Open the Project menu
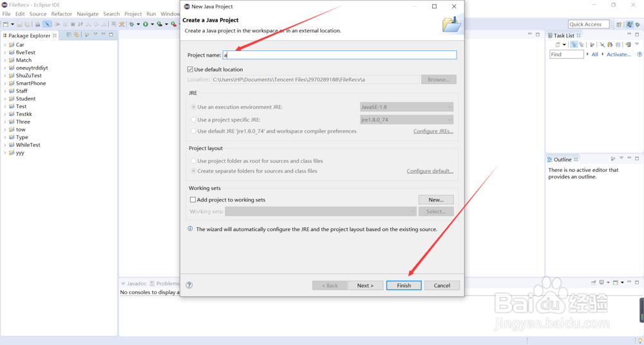 133,14
